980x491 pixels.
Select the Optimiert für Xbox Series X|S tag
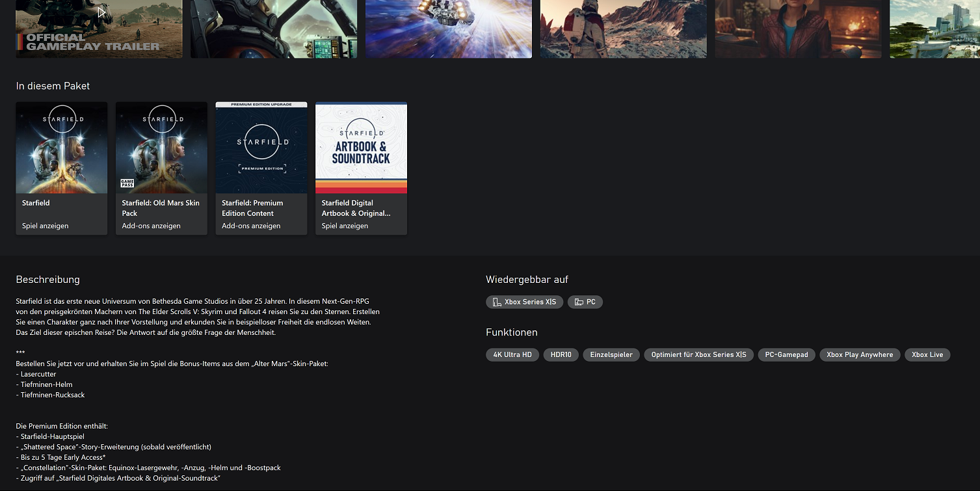coord(699,355)
